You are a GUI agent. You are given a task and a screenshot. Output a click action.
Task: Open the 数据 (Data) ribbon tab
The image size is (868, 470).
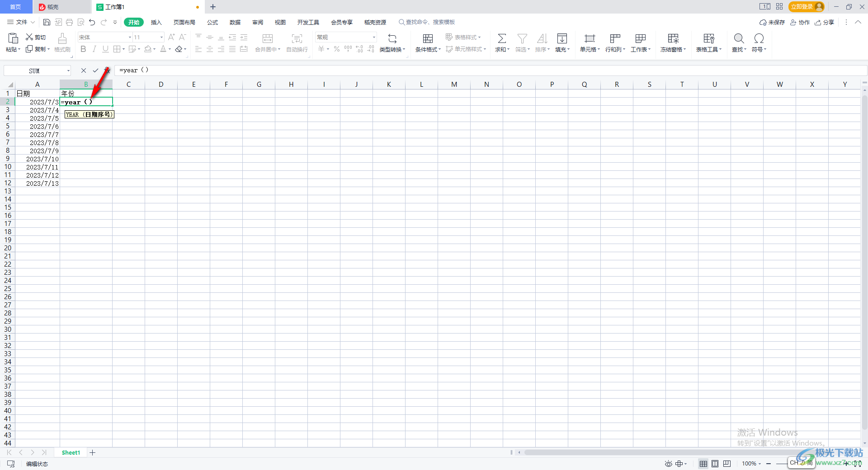235,22
